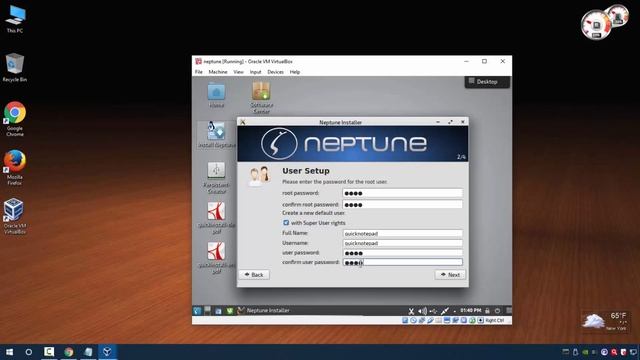Image resolution: width=640 pixels, height=360 pixels.
Task: Click the VirtualBox icon on the Windows taskbar
Action: tap(107, 352)
